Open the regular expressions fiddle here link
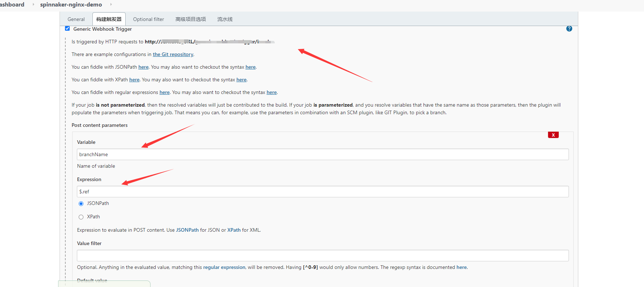This screenshot has height=287, width=644. point(165,92)
